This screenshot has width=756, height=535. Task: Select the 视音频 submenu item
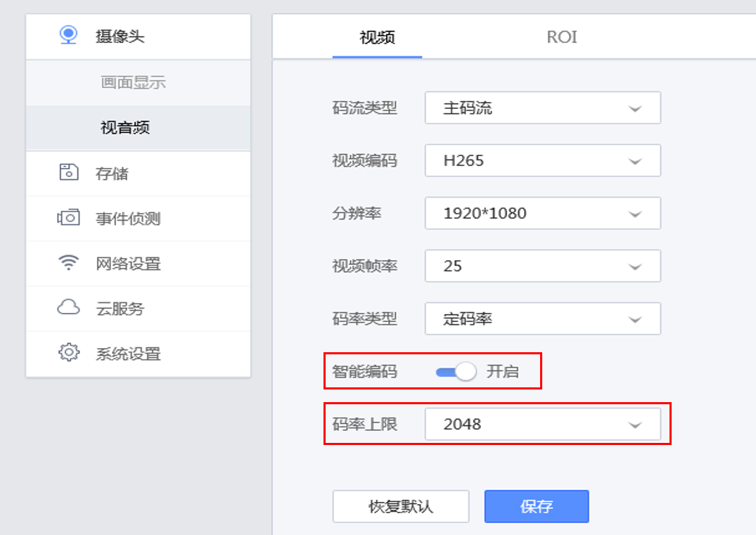(125, 128)
